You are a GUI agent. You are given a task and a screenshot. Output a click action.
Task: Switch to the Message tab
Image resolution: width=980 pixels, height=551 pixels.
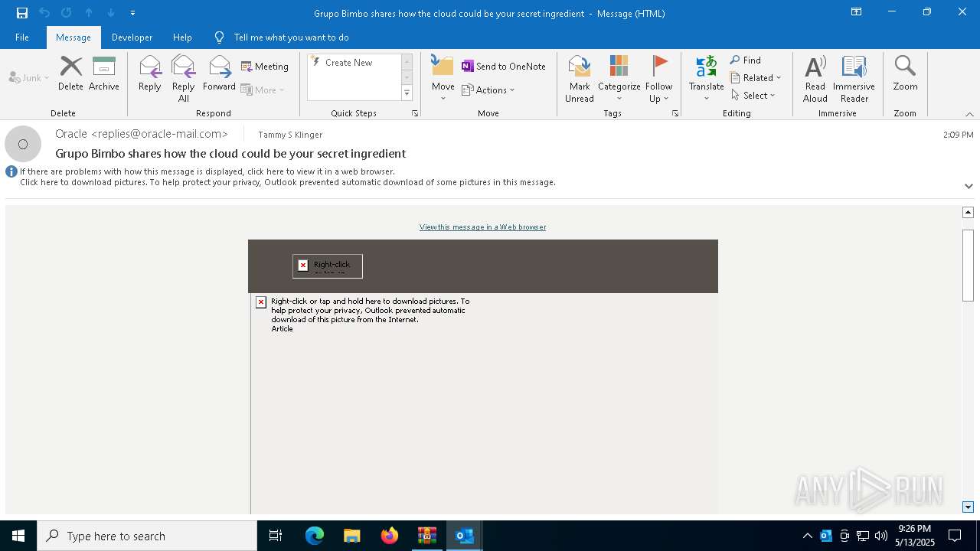click(x=73, y=37)
